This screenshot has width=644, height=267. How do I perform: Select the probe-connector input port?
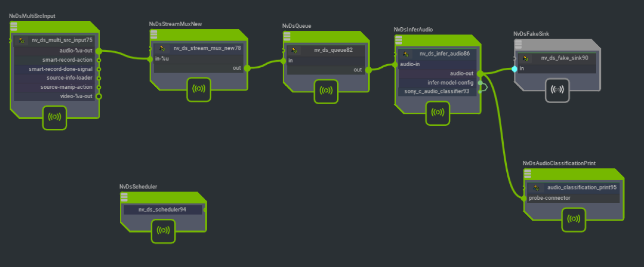coord(524,198)
